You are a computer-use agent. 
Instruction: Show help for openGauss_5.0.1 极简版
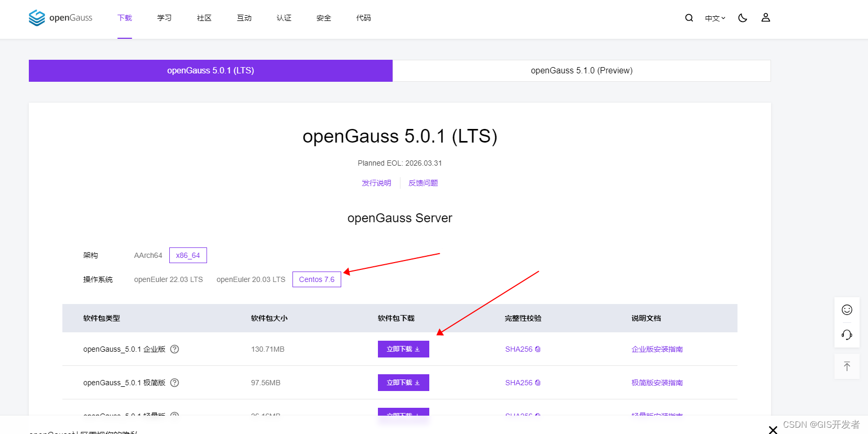tap(175, 383)
